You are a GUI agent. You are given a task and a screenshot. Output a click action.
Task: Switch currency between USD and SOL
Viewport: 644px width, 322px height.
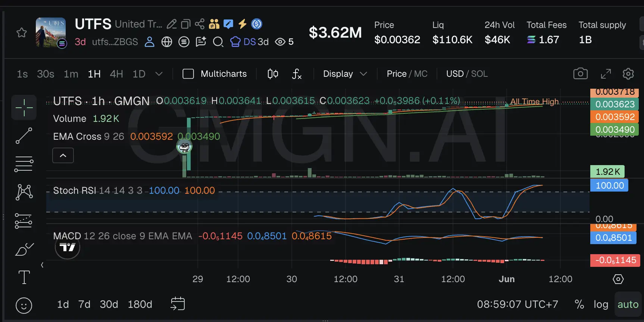click(467, 74)
